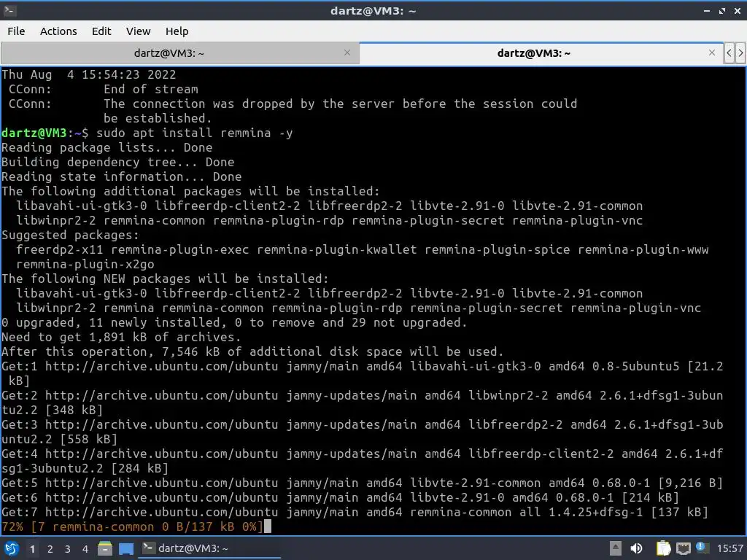Switch to workspace 2

pyautogui.click(x=50, y=549)
